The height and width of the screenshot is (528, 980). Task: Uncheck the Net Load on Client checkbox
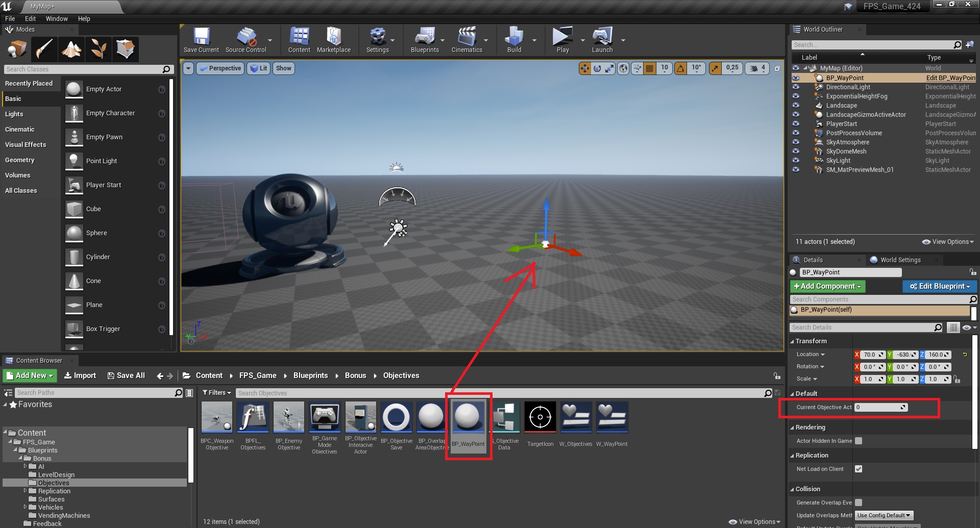pyautogui.click(x=859, y=469)
